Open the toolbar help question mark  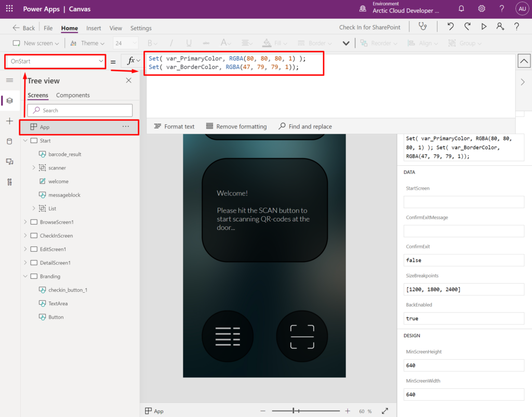pos(516,27)
